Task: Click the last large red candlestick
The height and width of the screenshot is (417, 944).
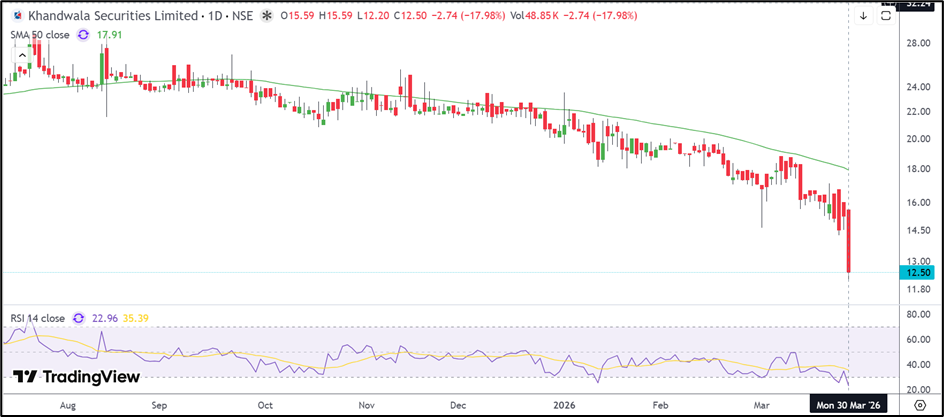Action: coord(848,240)
